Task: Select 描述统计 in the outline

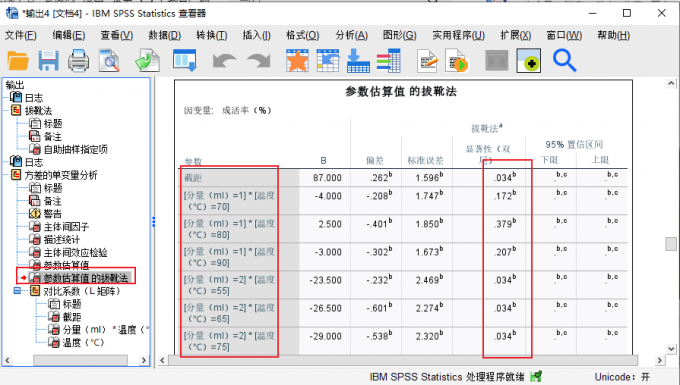Action: (x=62, y=240)
